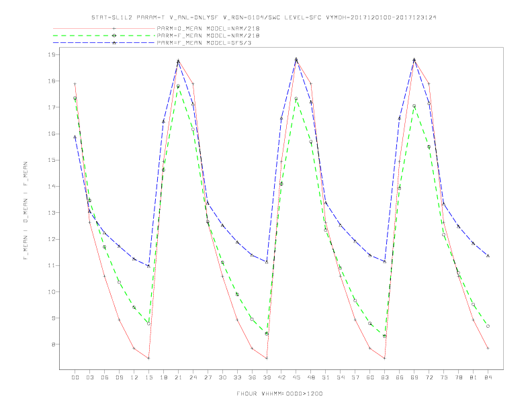Click red O_MEAN plus marker at hour 84

[488, 349]
